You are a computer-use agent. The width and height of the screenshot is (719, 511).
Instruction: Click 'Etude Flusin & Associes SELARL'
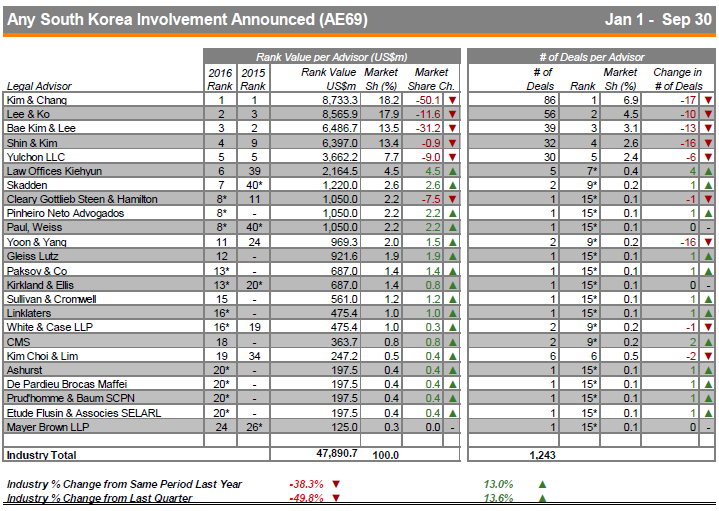(x=84, y=413)
